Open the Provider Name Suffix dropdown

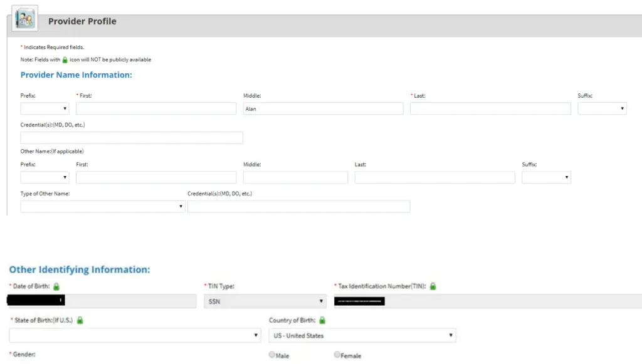point(602,108)
